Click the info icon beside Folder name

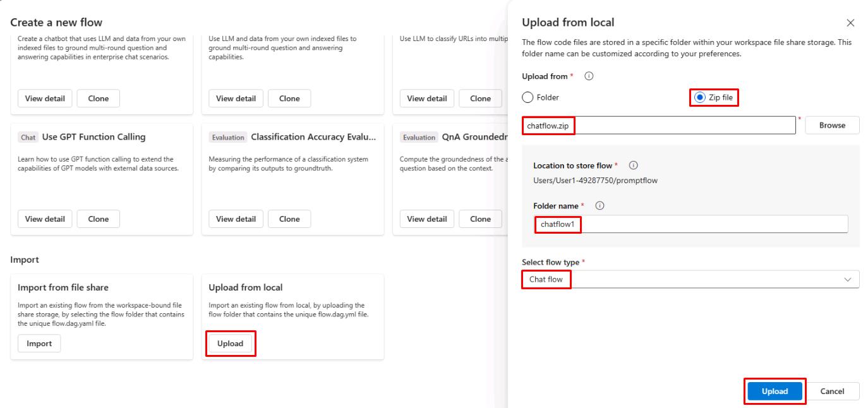pyautogui.click(x=600, y=206)
